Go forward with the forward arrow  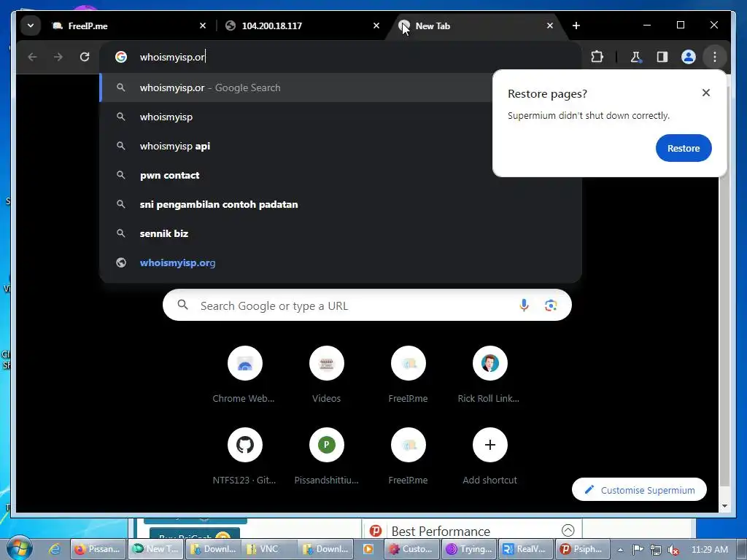[58, 57]
